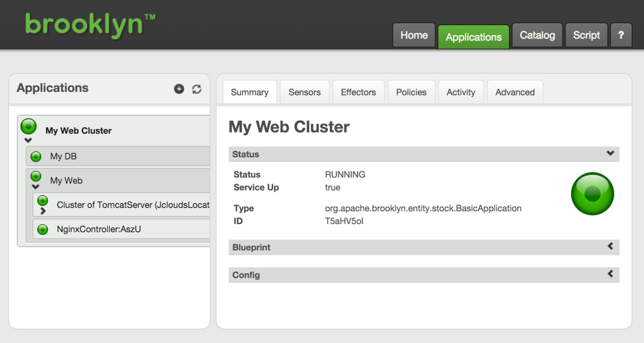The width and height of the screenshot is (644, 343).
Task: Collapse the My Web tree node
Action: pos(36,187)
